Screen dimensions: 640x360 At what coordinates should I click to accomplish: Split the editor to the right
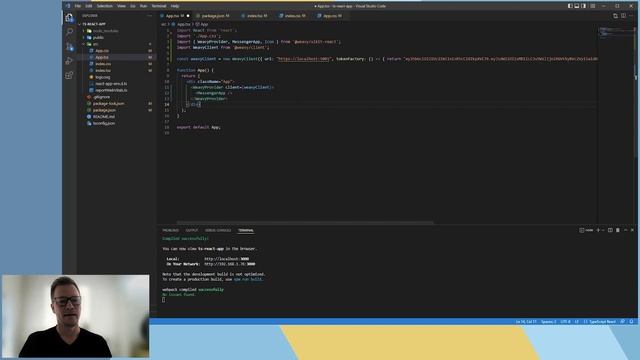(623, 16)
